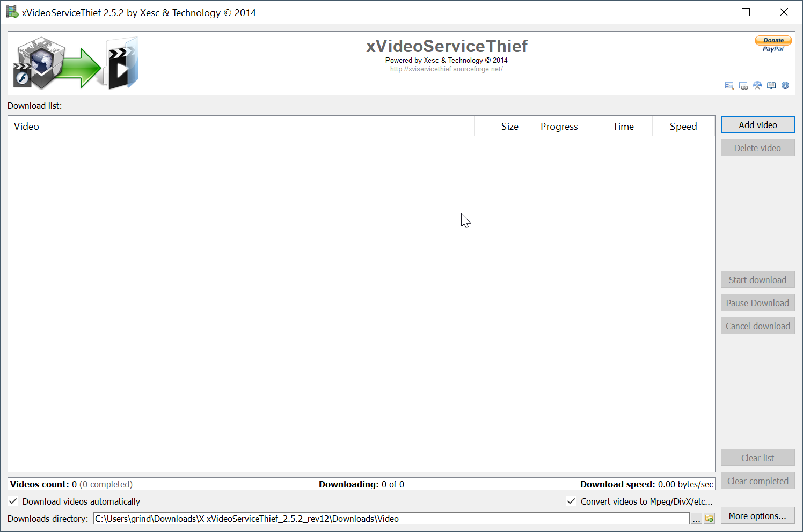Click the PayPal Donate button
Image resolution: width=803 pixels, height=532 pixels.
click(773, 44)
